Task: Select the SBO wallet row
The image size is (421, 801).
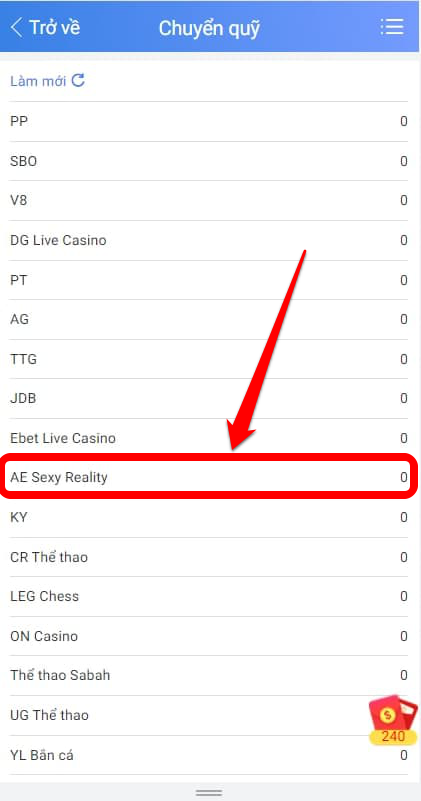Action: (x=209, y=161)
